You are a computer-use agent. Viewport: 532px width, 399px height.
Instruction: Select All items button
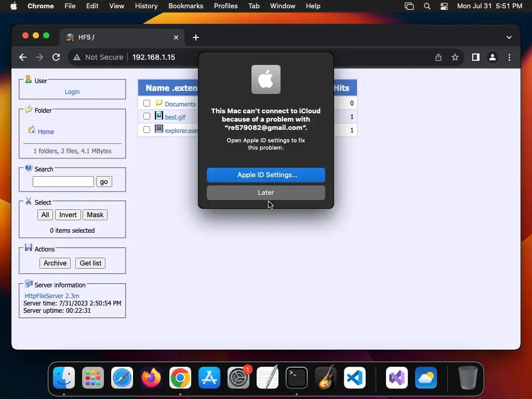pos(45,215)
